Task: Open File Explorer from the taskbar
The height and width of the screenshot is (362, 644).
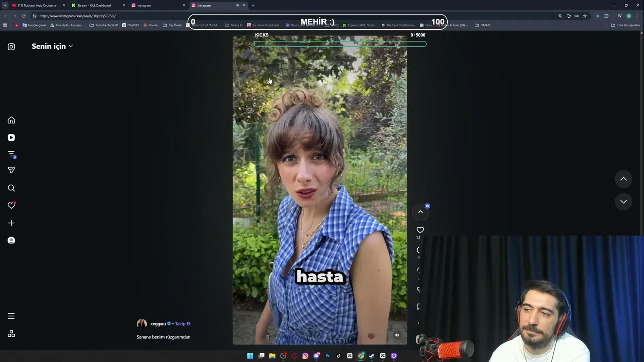Action: pos(272,356)
